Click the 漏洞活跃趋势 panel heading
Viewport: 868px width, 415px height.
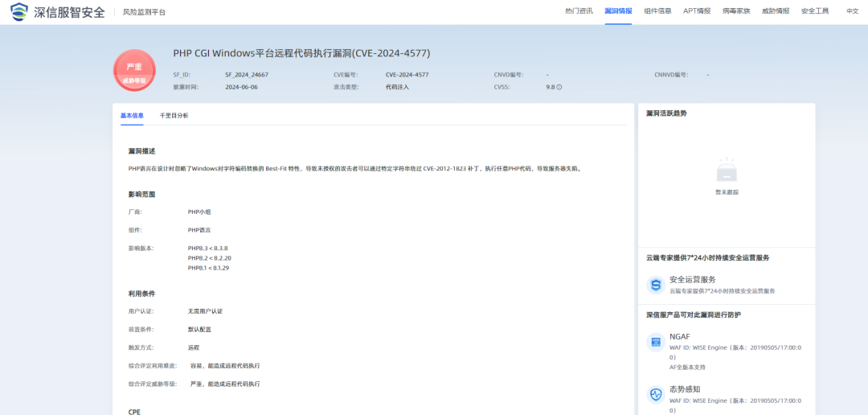pyautogui.click(x=666, y=113)
